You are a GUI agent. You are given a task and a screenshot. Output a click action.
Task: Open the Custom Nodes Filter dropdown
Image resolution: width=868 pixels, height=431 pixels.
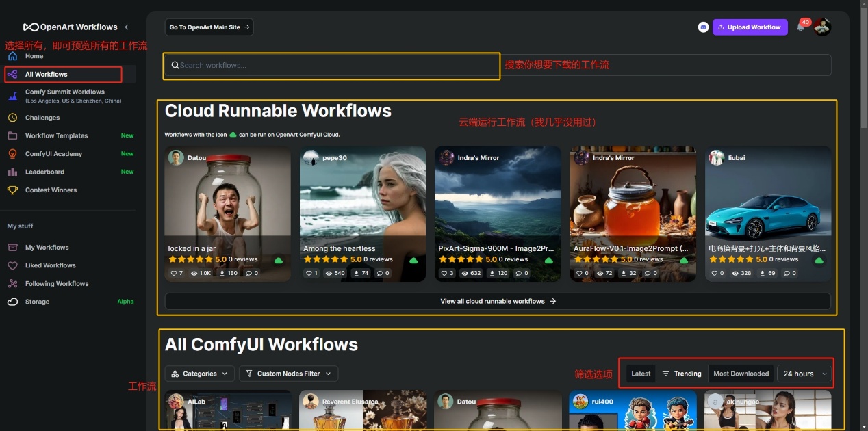tap(288, 374)
